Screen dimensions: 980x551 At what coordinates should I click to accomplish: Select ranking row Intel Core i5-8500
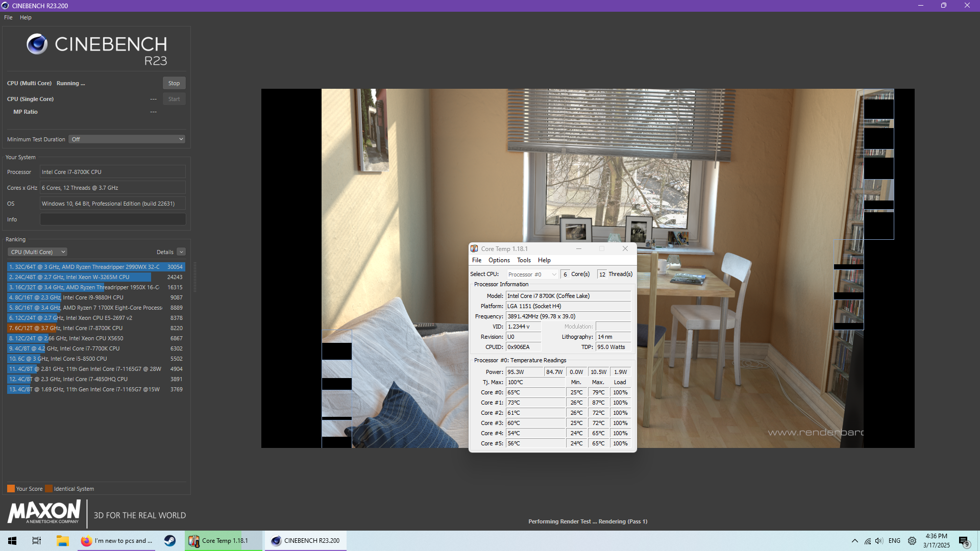[x=96, y=359]
